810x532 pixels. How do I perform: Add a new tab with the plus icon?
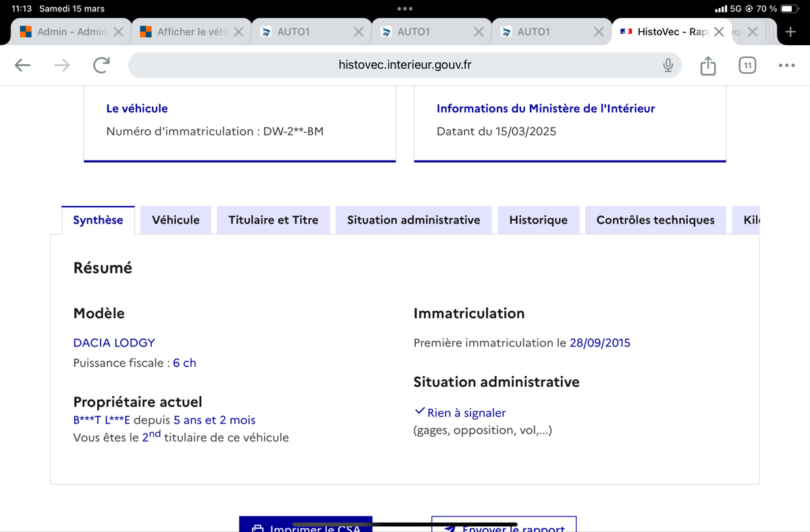coord(791,31)
